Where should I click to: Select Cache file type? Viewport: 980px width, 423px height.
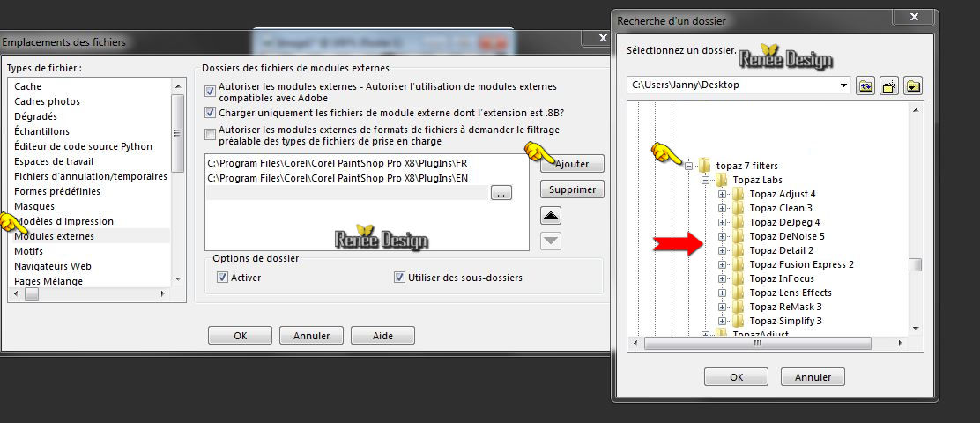point(27,87)
